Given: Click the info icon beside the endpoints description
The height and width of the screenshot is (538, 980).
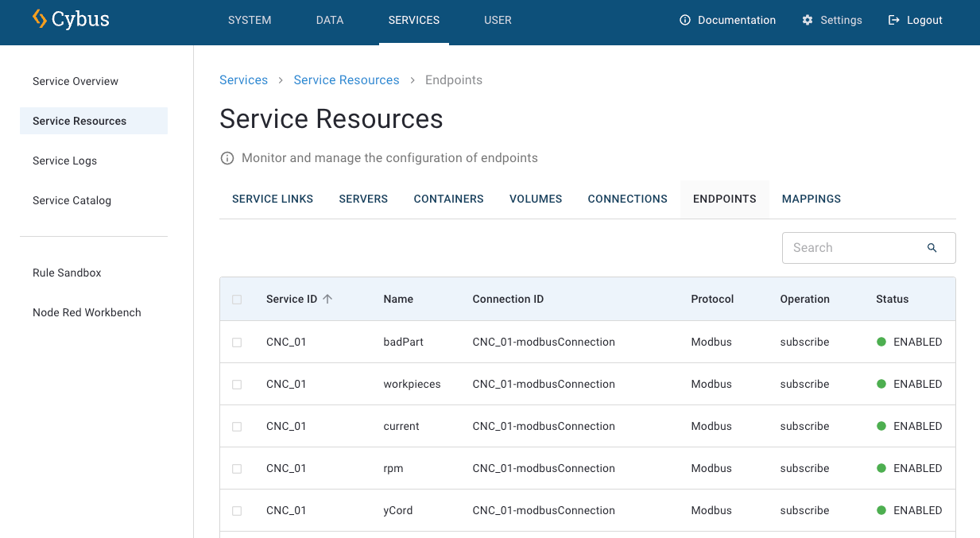Looking at the screenshot, I should pyautogui.click(x=227, y=158).
